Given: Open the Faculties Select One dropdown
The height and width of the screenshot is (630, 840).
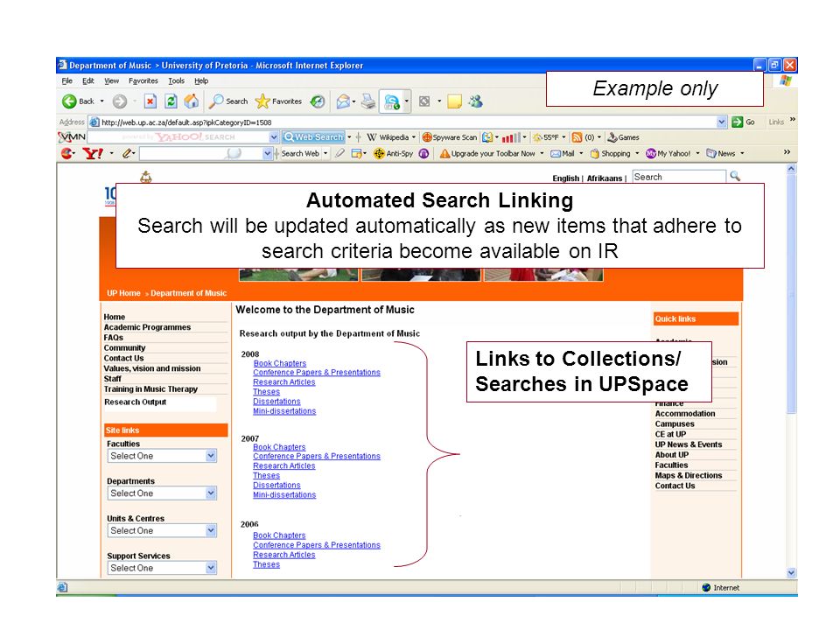Looking at the screenshot, I should point(162,456).
